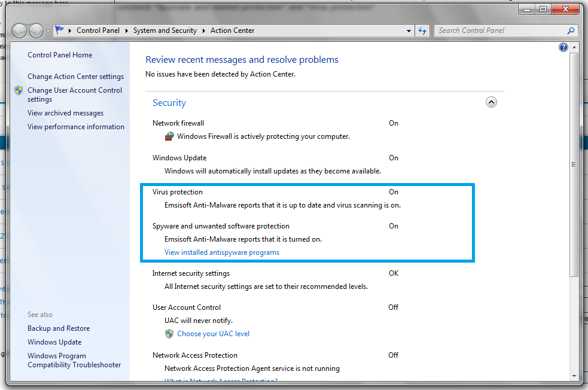Open Windows Update link under See also
Screen dimensions: 588x390
[54, 342]
